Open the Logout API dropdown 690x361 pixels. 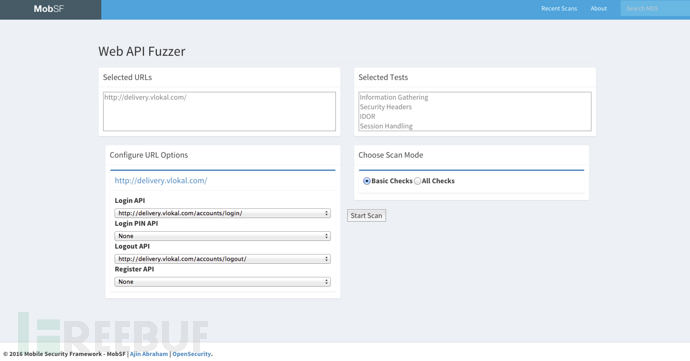coord(222,259)
